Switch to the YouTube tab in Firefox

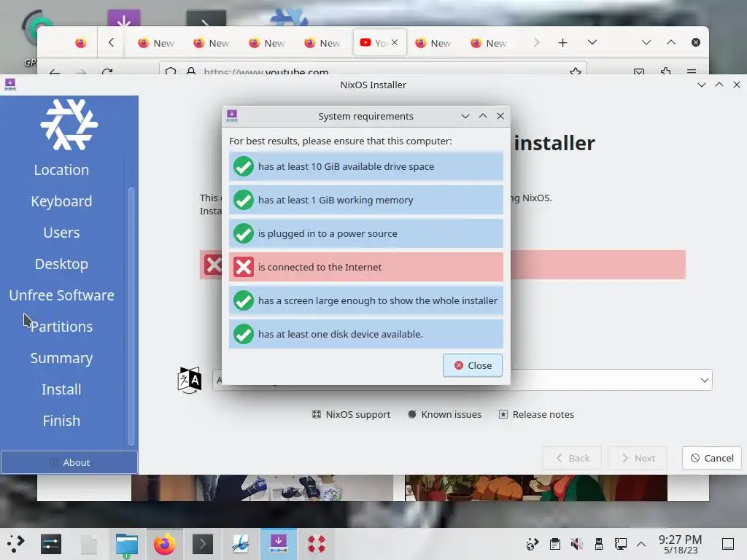(374, 43)
